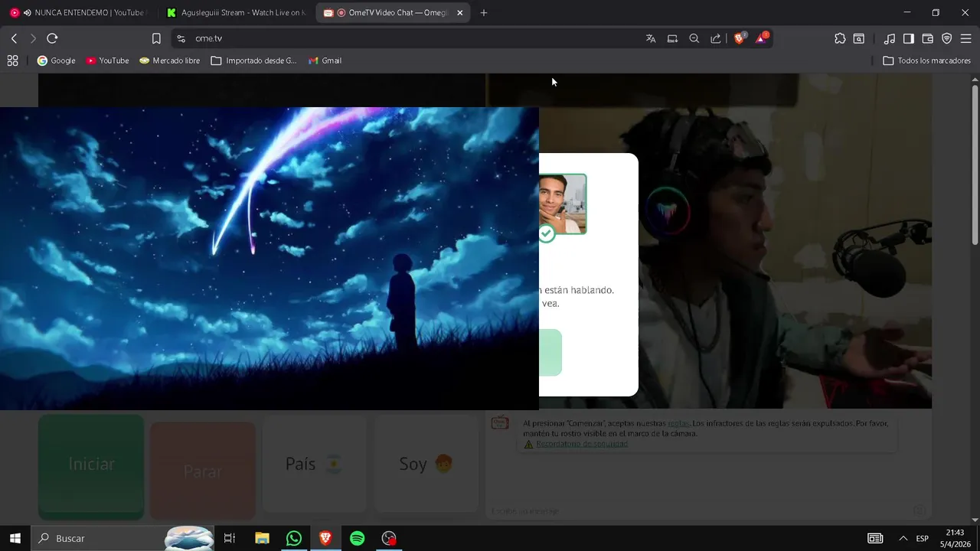Open the extensions puzzle icon
980x551 pixels.
pos(840,38)
